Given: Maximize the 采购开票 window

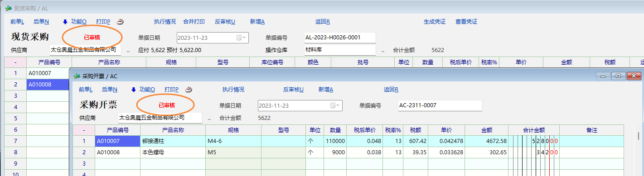Looking at the screenshot, I should pyautogui.click(x=618, y=76).
